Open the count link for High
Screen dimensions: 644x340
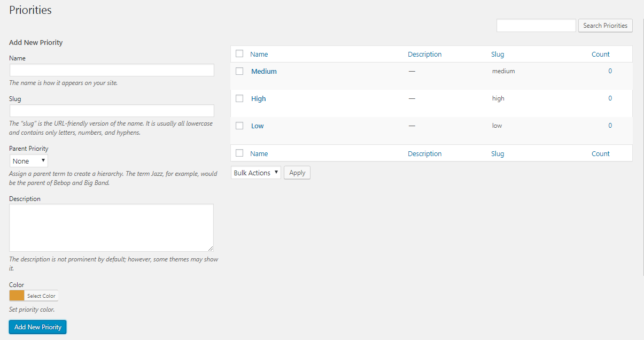pyautogui.click(x=610, y=98)
